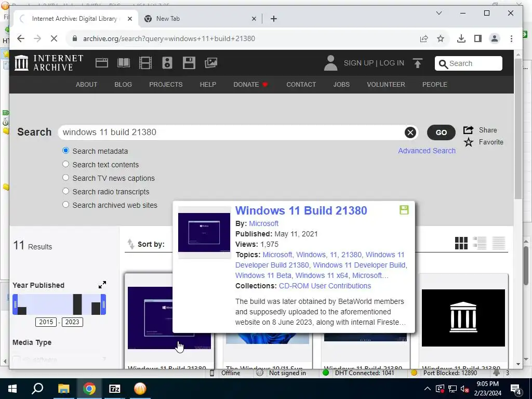Switch to tile grid view
The height and width of the screenshot is (399, 532).
[x=461, y=243]
